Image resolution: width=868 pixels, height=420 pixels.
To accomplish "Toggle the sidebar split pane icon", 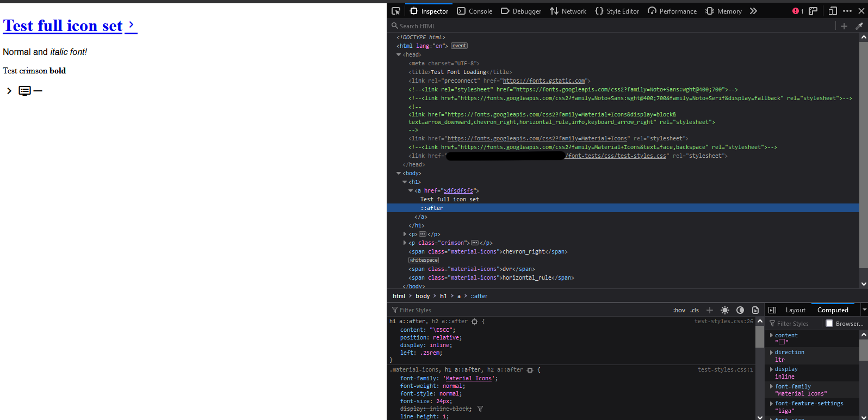I will tap(772, 310).
